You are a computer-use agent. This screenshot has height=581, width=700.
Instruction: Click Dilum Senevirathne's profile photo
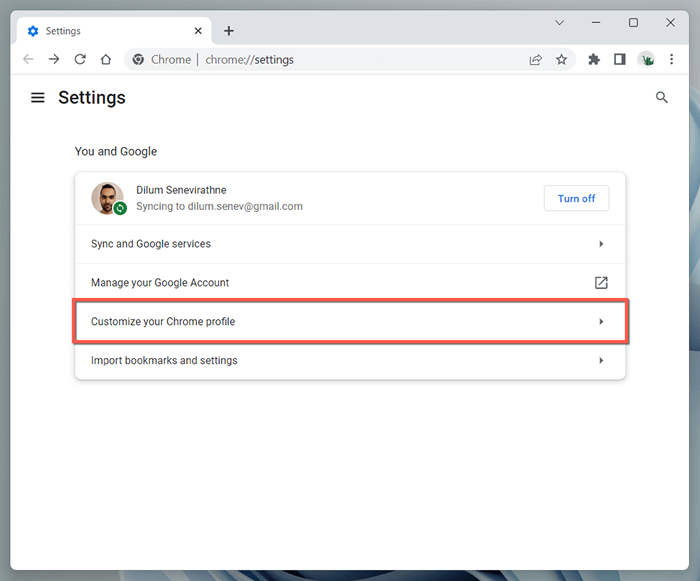(107, 198)
